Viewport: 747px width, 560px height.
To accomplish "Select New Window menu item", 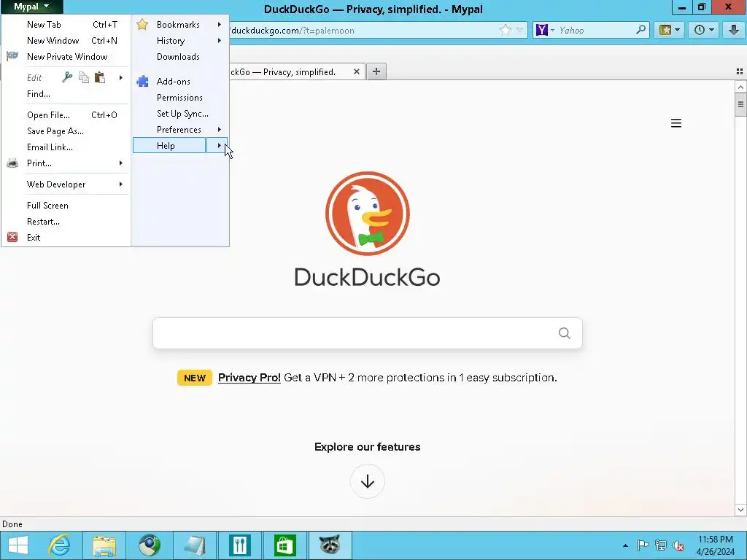I will tap(65, 41).
